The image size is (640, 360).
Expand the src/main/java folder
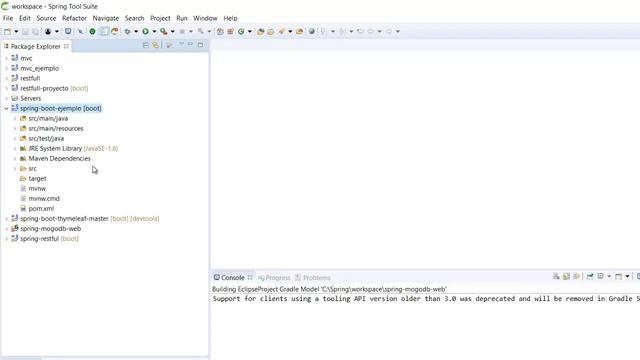(15, 118)
